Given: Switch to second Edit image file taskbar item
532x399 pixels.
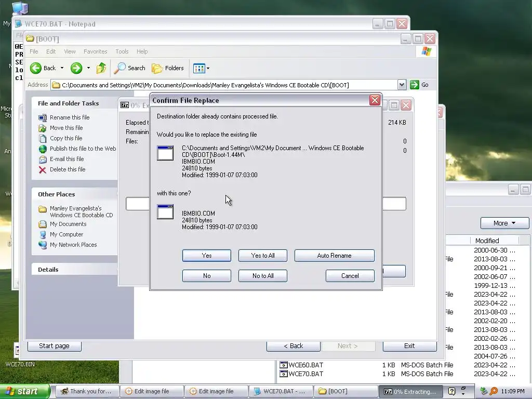Looking at the screenshot, I should point(216,391).
